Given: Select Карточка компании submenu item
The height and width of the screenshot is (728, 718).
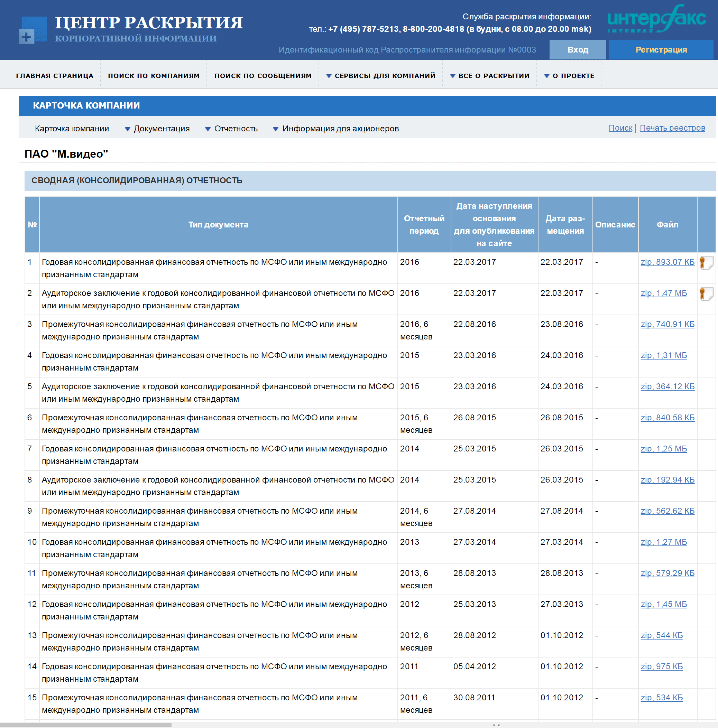Looking at the screenshot, I should [x=72, y=129].
